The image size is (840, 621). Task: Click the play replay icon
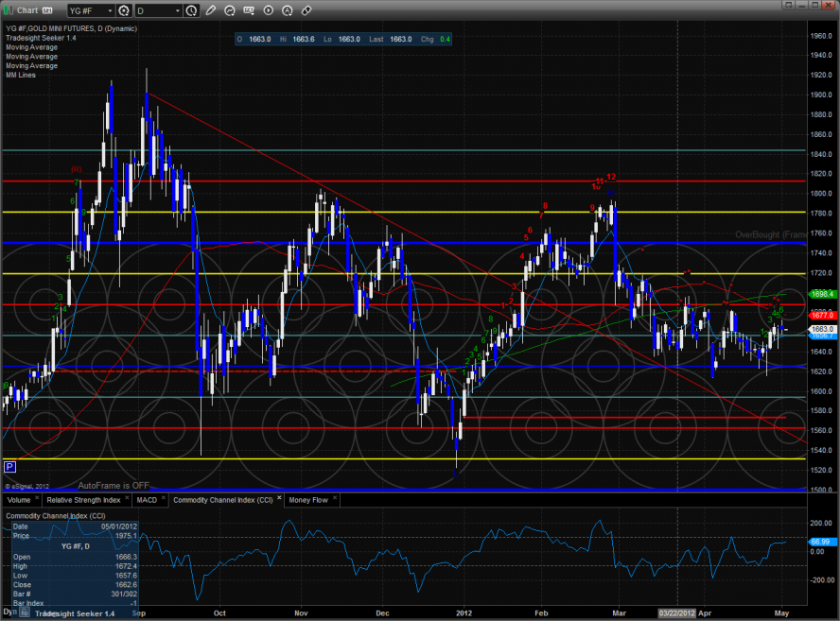coord(269,10)
